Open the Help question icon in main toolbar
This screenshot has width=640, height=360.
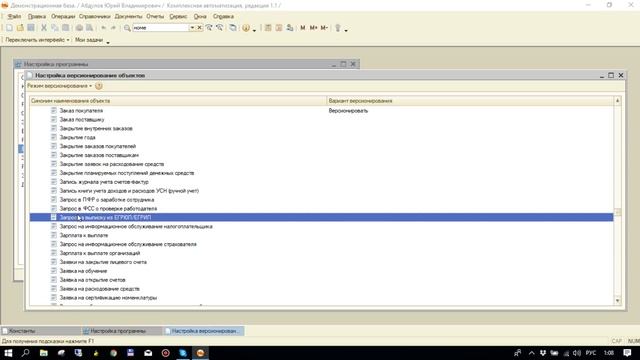[246, 28]
